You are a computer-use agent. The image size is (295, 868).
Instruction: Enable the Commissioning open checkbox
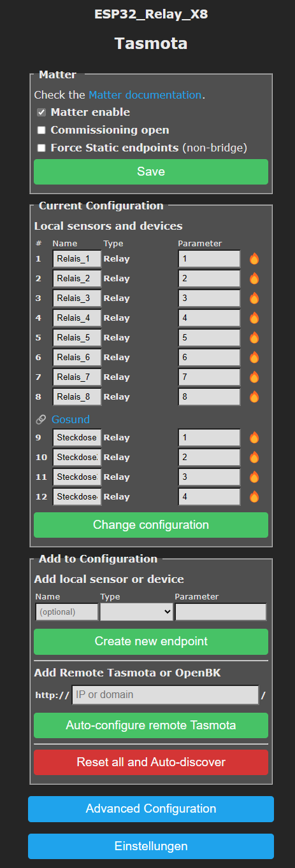[41, 130]
